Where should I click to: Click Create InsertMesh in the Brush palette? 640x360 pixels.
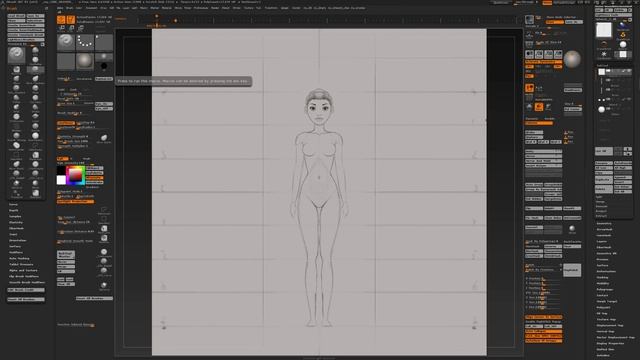[26, 25]
